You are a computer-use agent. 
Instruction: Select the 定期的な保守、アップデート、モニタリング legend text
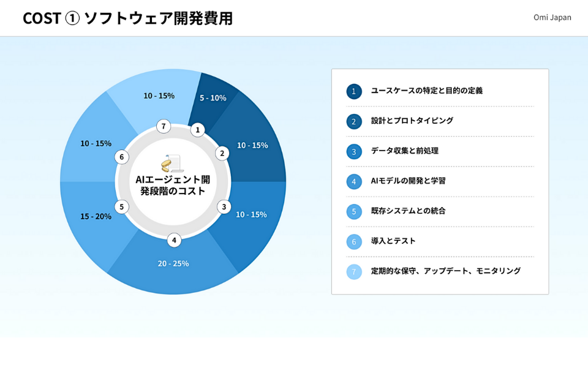446,271
